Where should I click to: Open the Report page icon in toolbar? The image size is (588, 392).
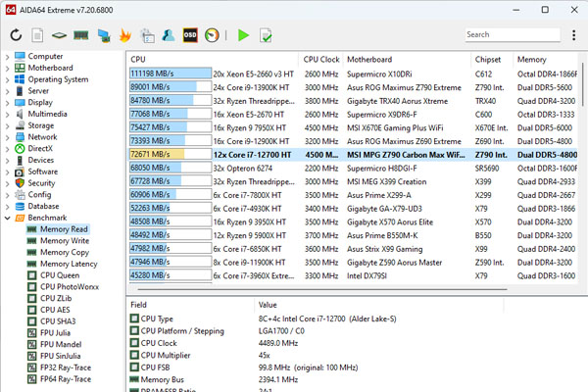tap(37, 35)
